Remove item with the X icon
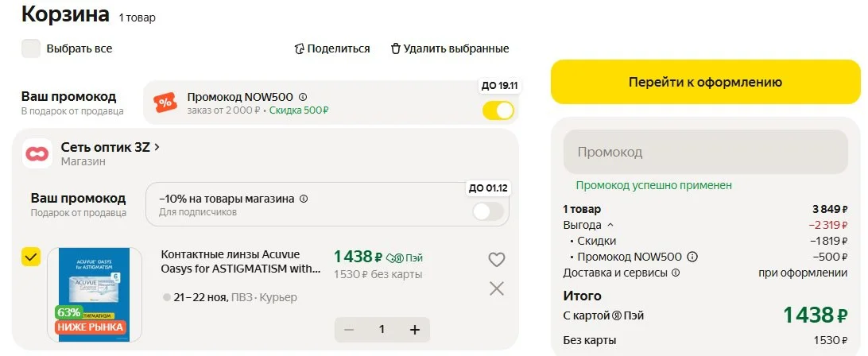868x356 pixels. [497, 288]
